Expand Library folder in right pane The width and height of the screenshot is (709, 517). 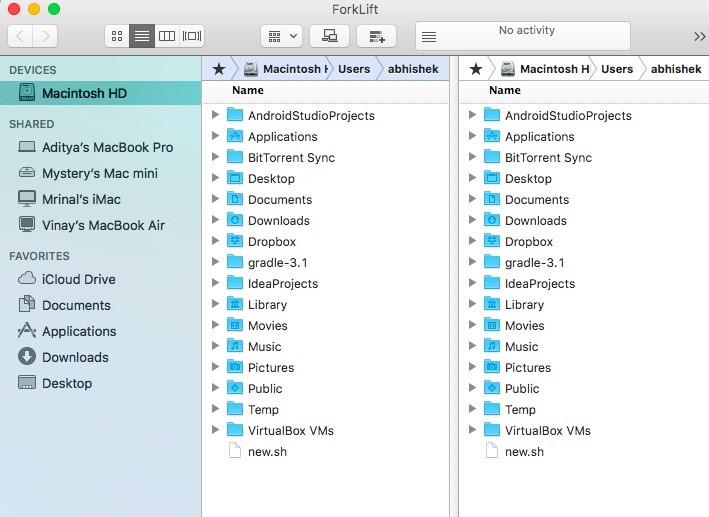473,304
